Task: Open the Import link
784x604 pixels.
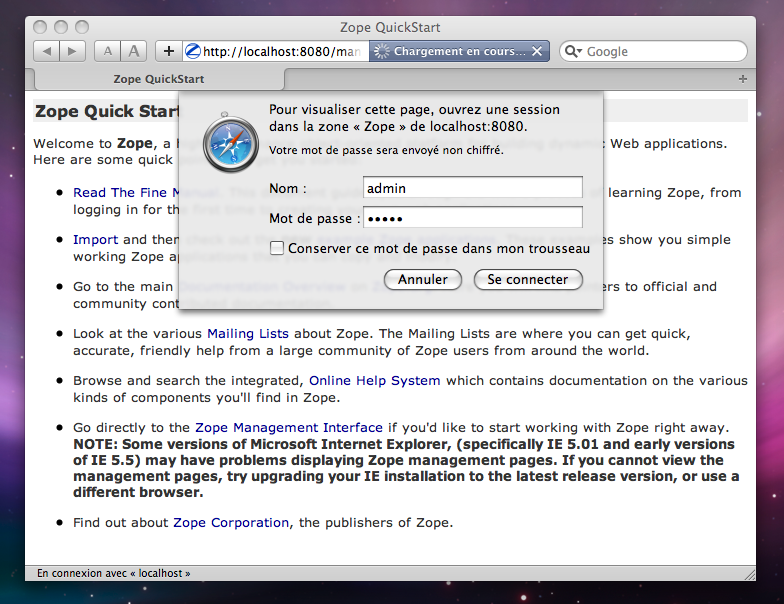Action: tap(96, 240)
